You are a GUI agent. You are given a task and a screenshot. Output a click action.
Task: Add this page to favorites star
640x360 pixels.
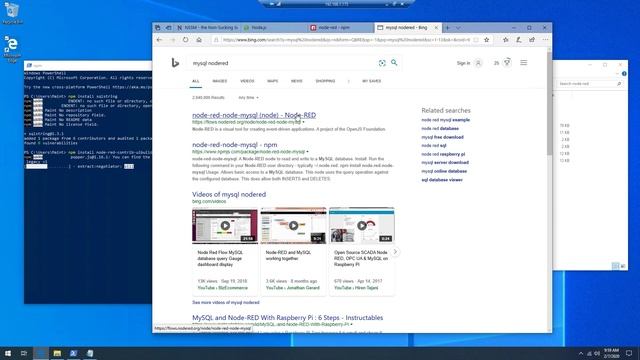487,40
